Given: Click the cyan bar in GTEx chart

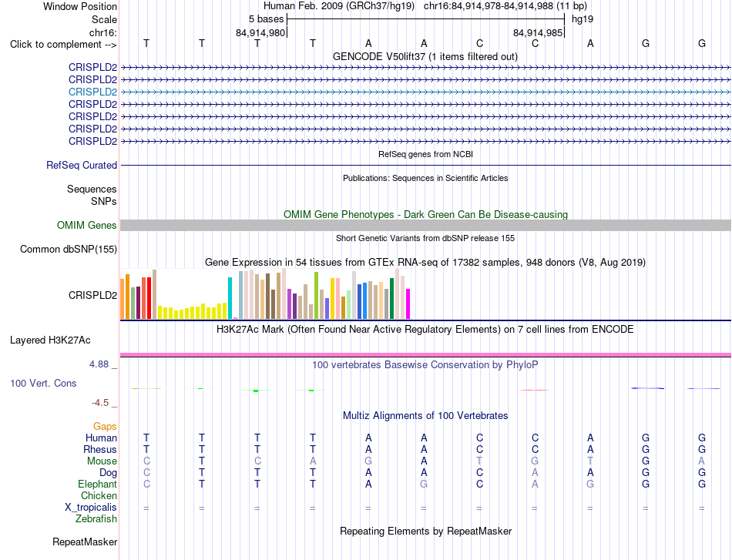Looking at the screenshot, I should pos(230,298).
